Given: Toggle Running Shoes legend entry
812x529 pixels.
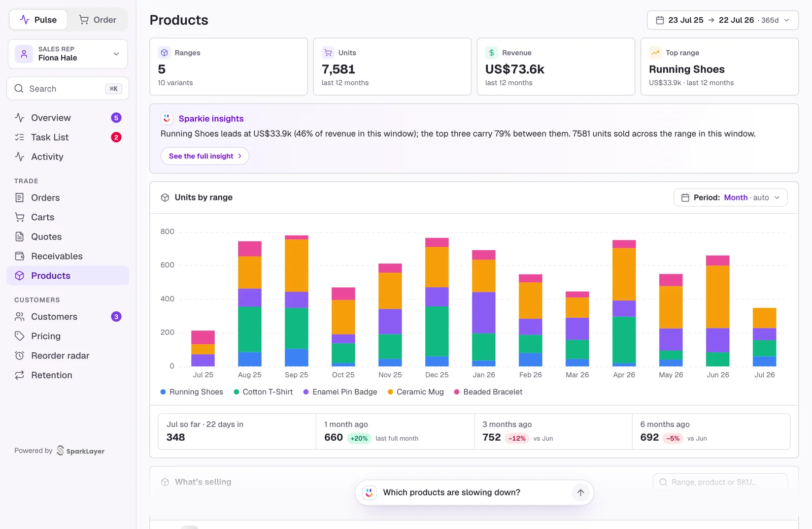Looking at the screenshot, I should pos(192,392).
